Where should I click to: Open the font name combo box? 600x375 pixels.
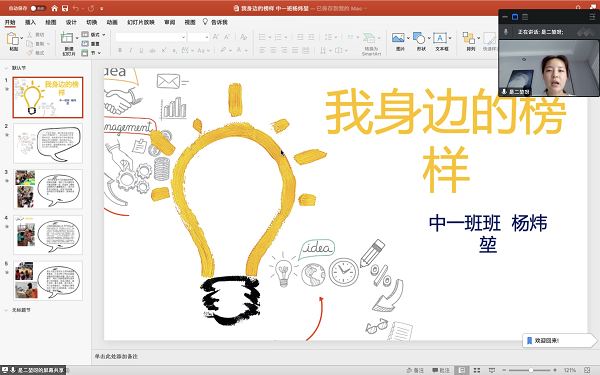click(x=151, y=37)
